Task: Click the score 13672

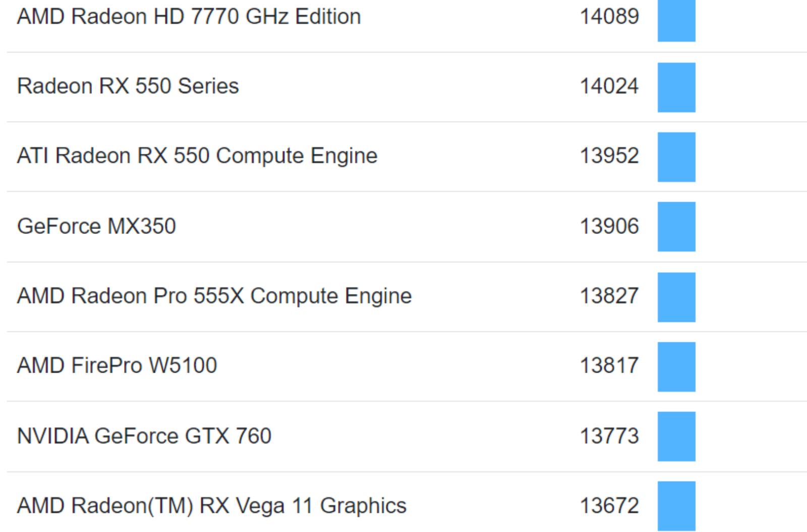Action: click(x=609, y=505)
